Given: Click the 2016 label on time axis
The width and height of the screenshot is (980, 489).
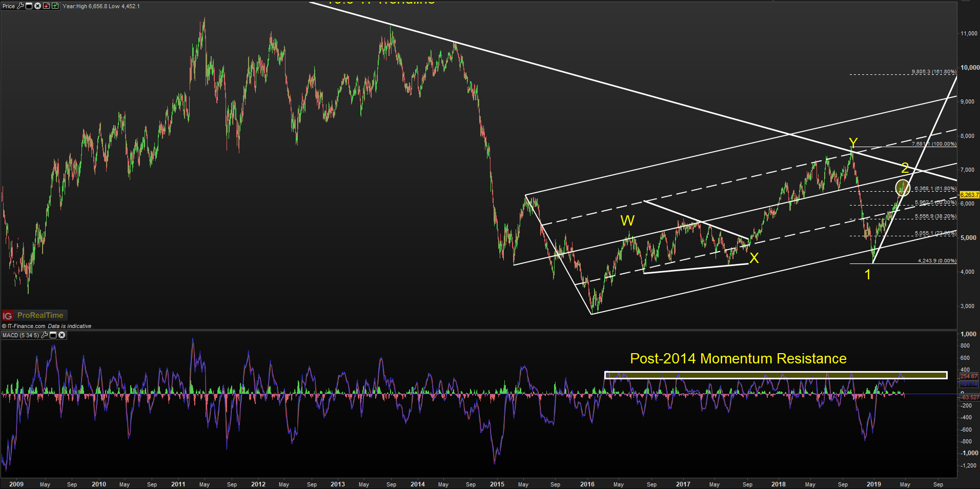Looking at the screenshot, I should pyautogui.click(x=587, y=484).
